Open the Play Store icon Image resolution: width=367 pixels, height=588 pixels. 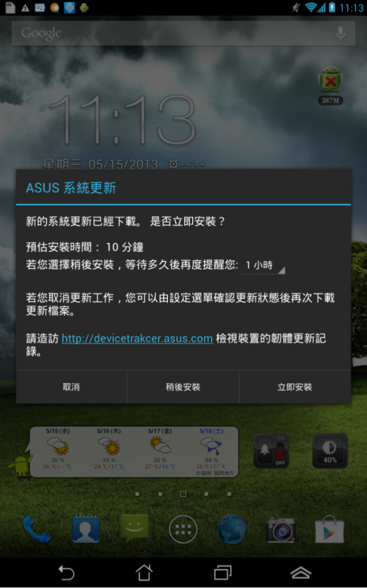pos(330,529)
